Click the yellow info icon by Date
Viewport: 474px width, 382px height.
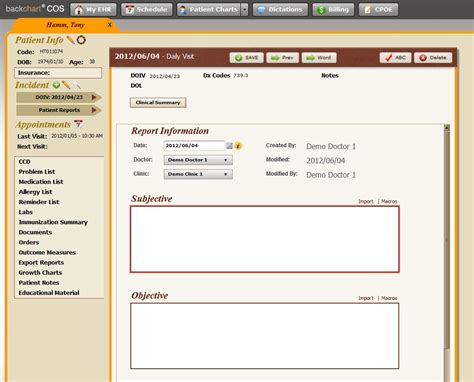[x=238, y=146]
